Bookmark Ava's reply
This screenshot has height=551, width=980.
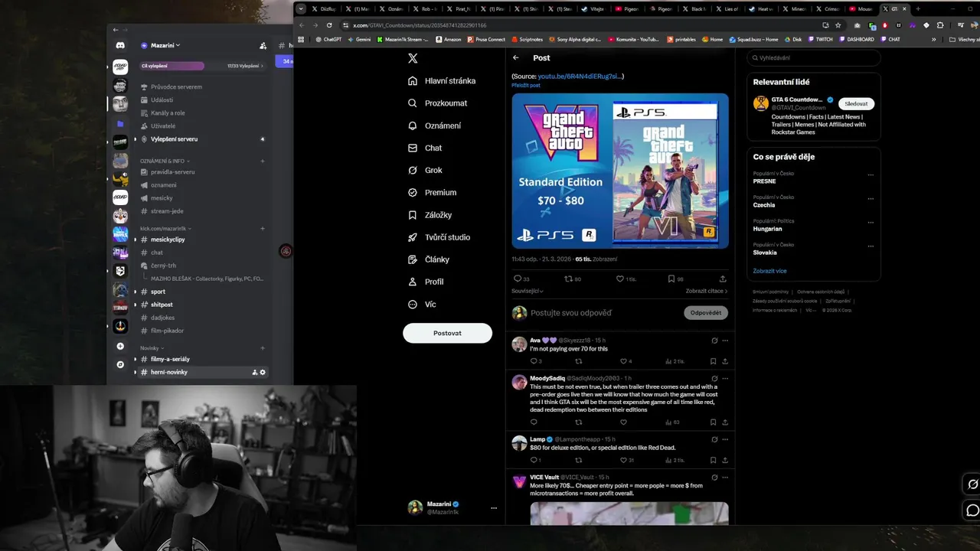[x=713, y=361]
